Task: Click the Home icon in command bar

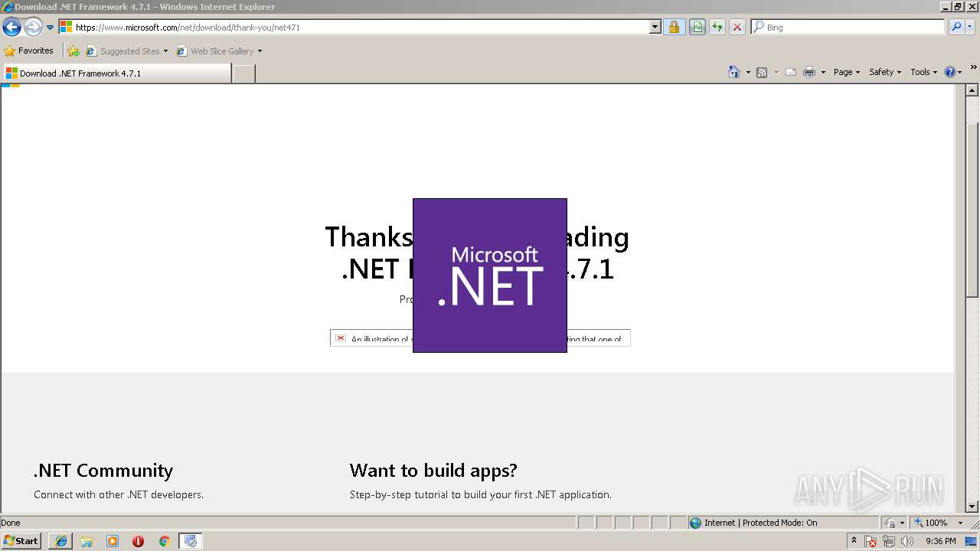Action: 734,72
